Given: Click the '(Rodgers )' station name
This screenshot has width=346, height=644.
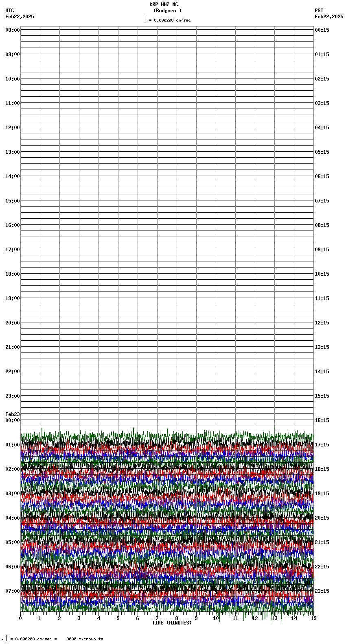Looking at the screenshot, I should point(167,11).
